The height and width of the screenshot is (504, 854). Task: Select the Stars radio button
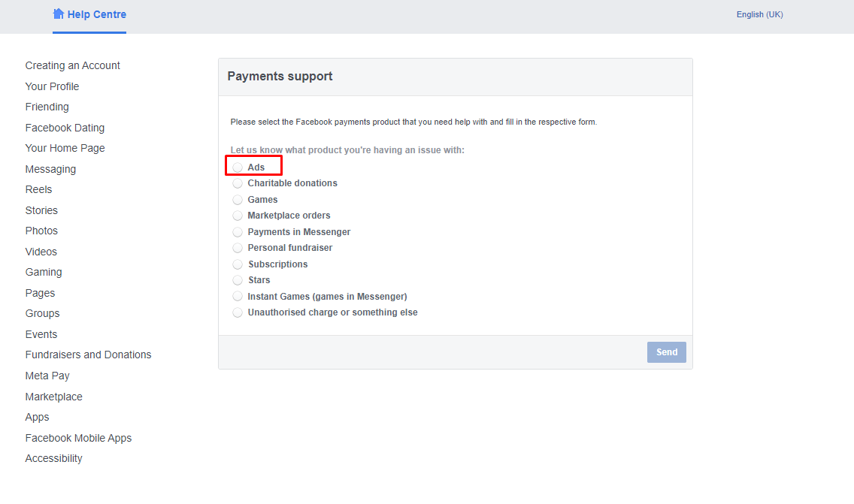238,280
